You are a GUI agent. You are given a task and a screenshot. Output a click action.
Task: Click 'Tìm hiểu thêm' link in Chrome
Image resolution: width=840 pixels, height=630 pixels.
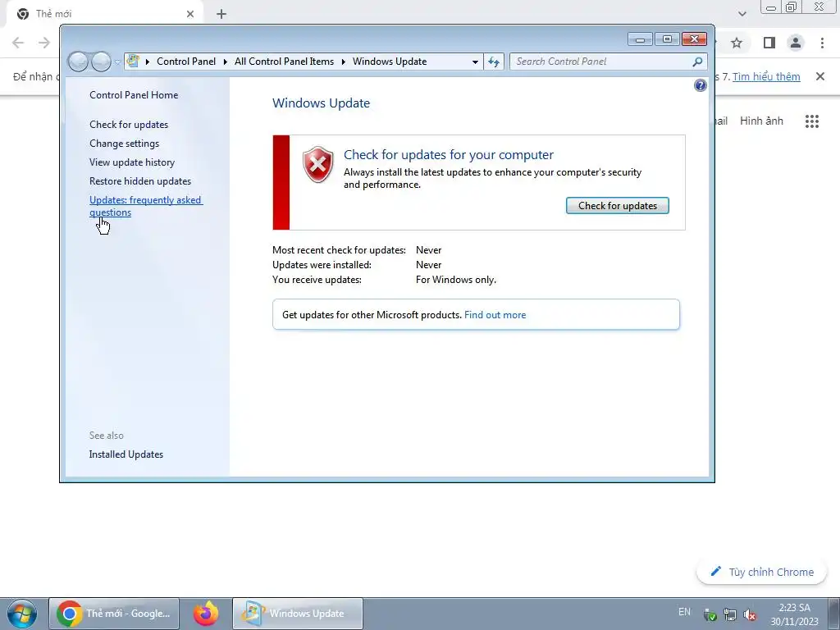click(x=766, y=76)
